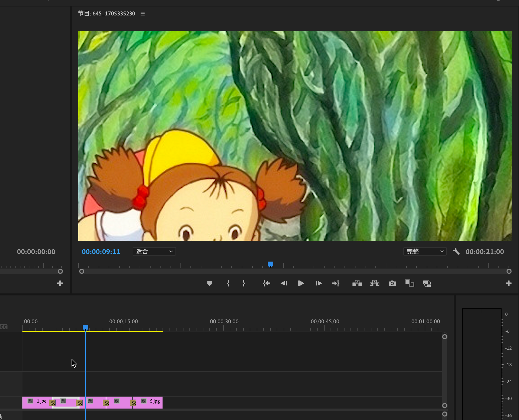The height and width of the screenshot is (420, 519).
Task: Open the 完整 playback resolution dropdown
Action: (425, 251)
